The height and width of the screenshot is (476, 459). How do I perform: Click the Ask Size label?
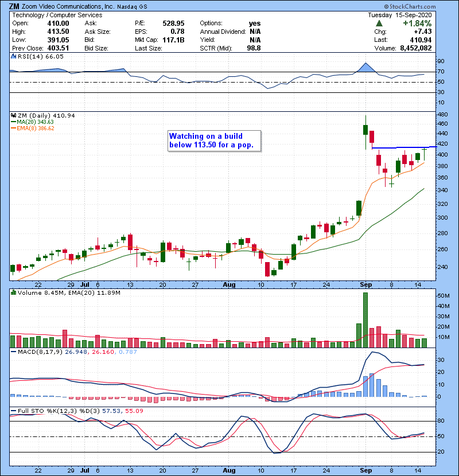(x=98, y=32)
